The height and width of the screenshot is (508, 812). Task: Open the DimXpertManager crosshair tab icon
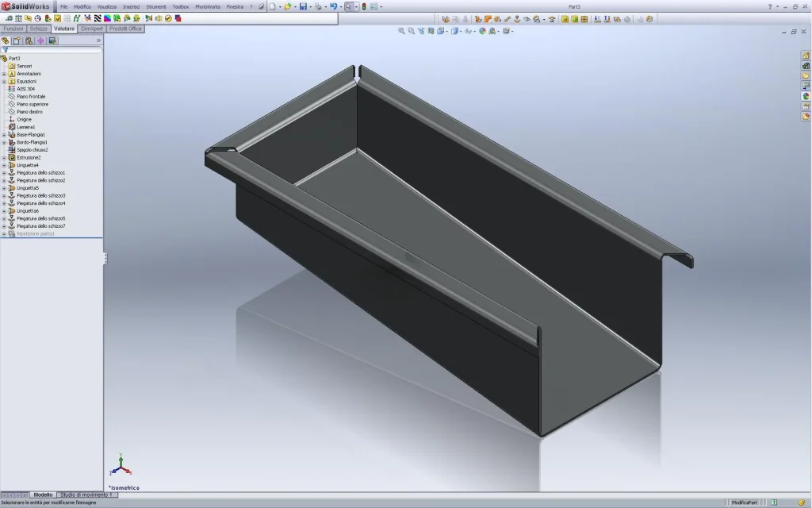[40, 41]
